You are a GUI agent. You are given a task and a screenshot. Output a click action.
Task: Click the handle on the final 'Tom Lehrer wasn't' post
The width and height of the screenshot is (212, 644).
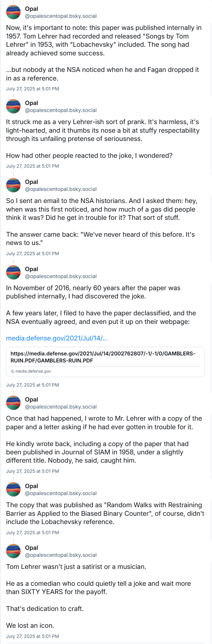61,555
